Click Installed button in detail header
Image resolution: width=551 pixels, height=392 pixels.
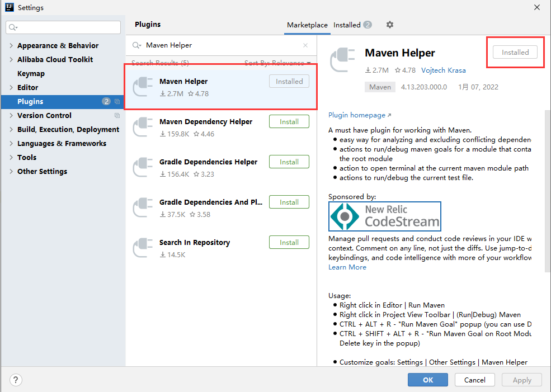tap(515, 53)
